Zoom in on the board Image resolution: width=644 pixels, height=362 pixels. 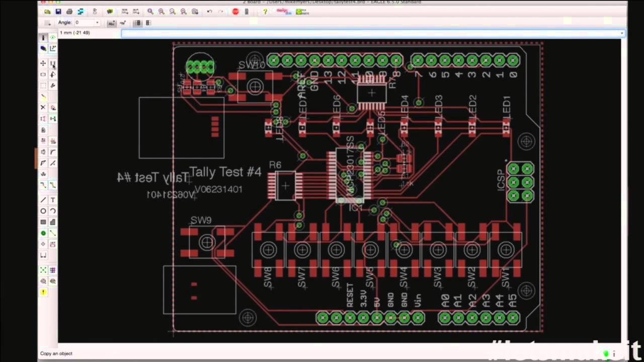pyautogui.click(x=161, y=12)
